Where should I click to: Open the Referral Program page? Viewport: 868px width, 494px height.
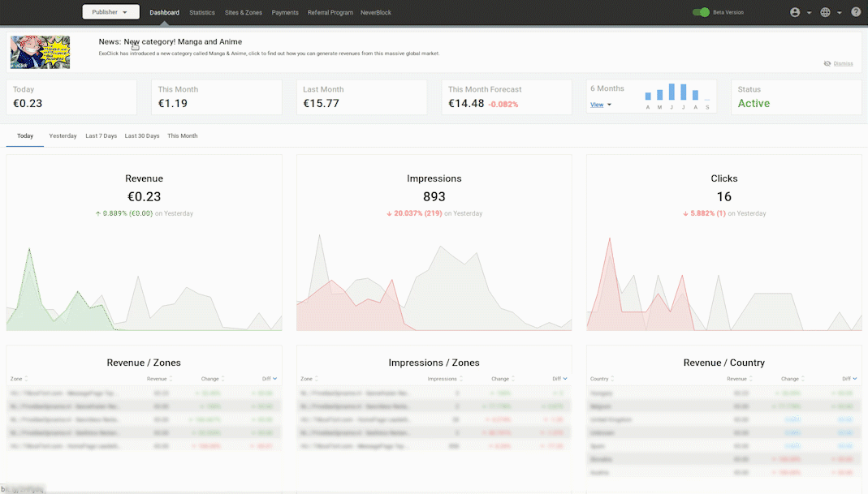[330, 13]
